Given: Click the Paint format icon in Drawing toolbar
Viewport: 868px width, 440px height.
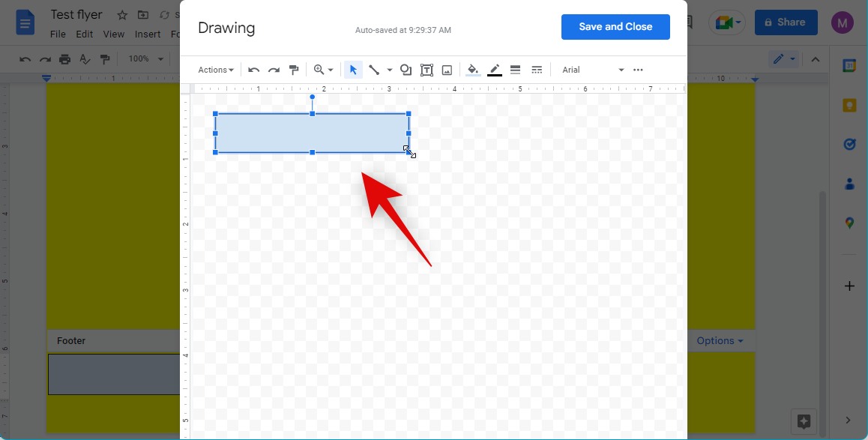Looking at the screenshot, I should 294,70.
